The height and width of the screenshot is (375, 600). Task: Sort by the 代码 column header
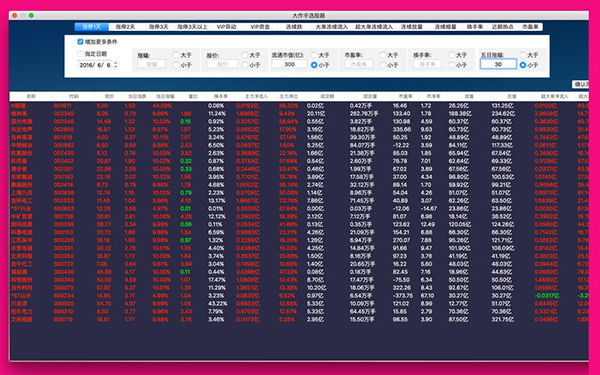(73, 96)
